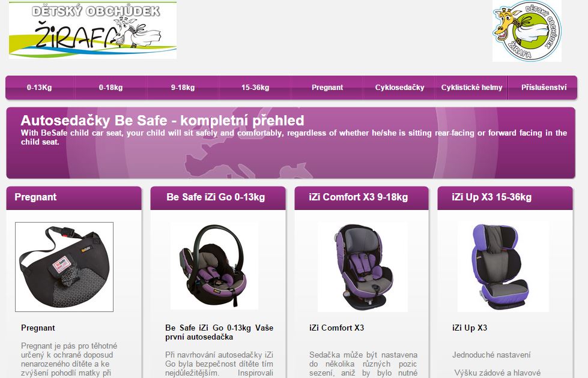Click the Pregnant belt product image
Screen dimensions: 588x378
64,267
